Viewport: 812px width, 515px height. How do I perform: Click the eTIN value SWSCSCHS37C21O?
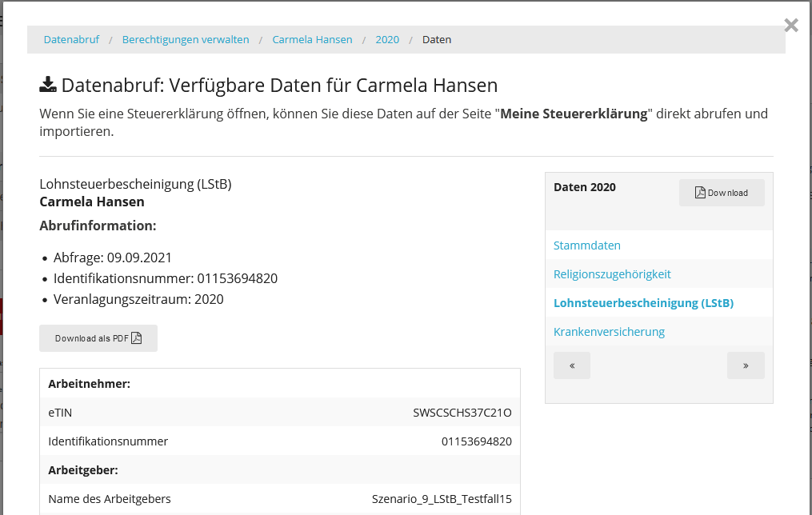coord(462,413)
